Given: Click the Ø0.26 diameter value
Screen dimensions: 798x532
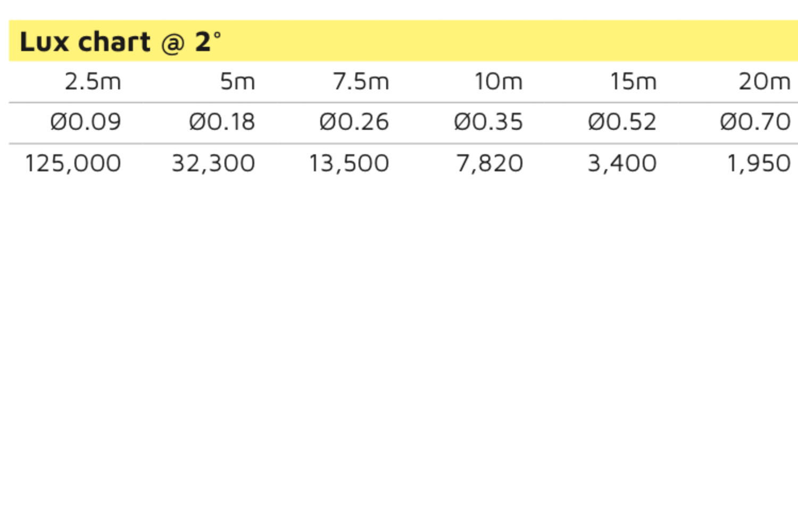Looking at the screenshot, I should [354, 122].
